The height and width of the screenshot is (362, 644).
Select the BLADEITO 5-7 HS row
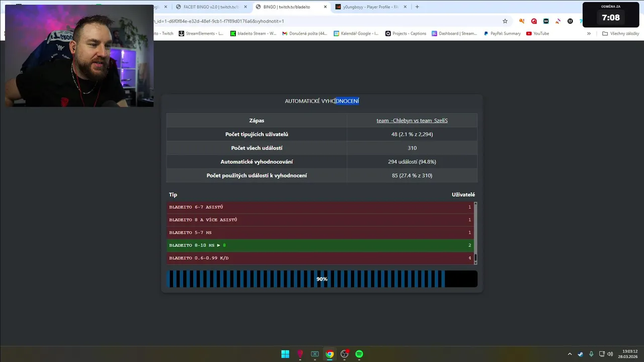[320, 233]
